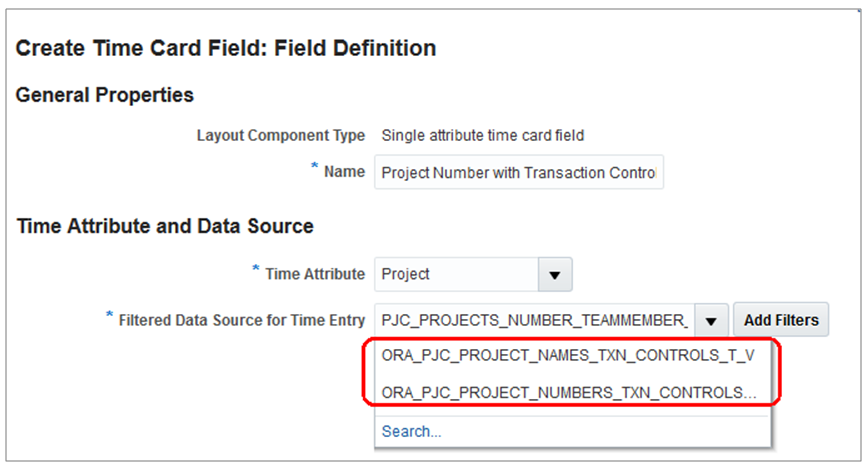
Task: Choose the ORA_PJC_PROJECT_NUMBERS_TXN_CONTROLS option
Action: 567,392
